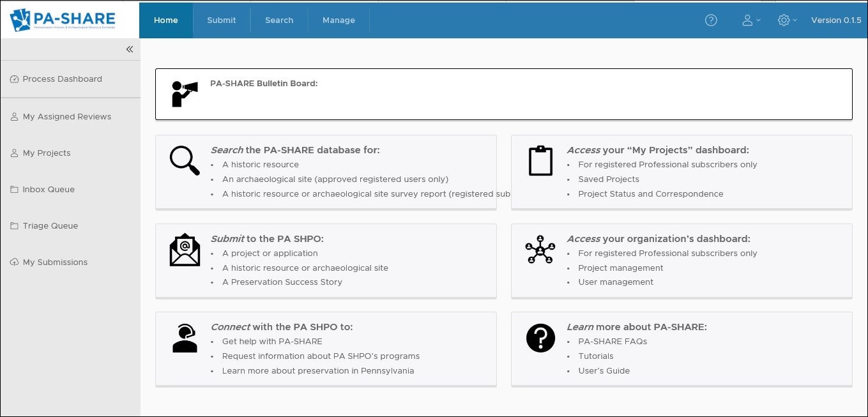Click the clipboard My Projects icon
The image size is (868, 417).
tap(540, 161)
